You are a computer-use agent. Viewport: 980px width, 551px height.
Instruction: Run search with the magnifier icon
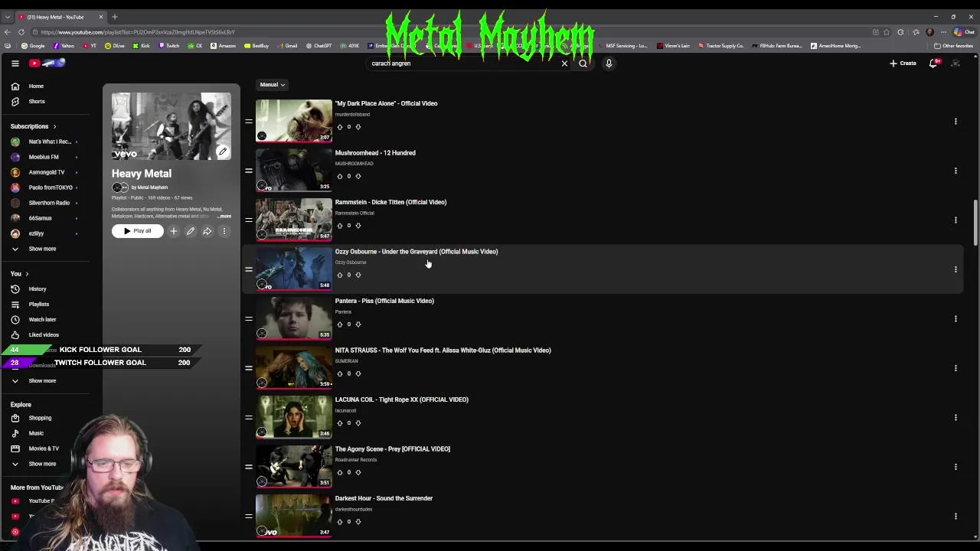tap(583, 64)
